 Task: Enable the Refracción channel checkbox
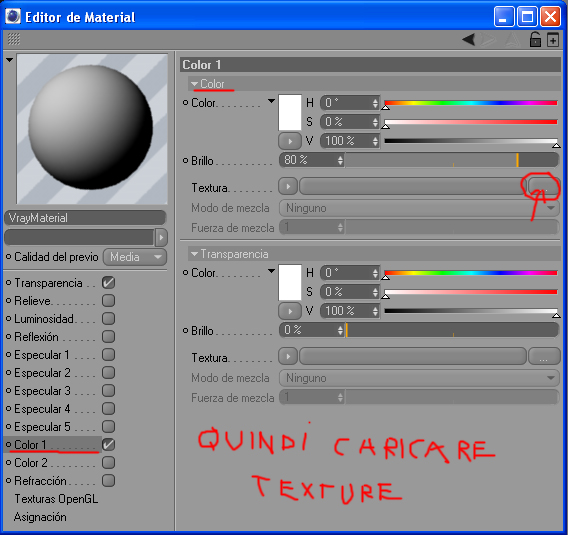[108, 481]
